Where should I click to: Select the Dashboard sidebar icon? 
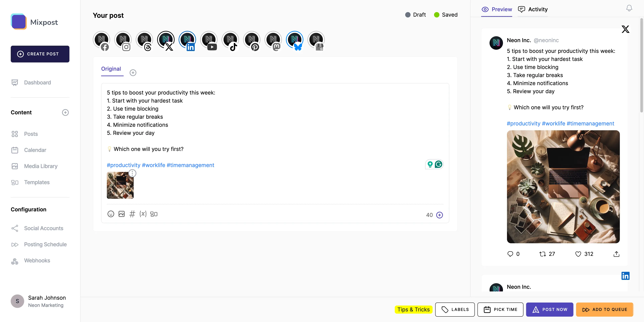click(15, 83)
